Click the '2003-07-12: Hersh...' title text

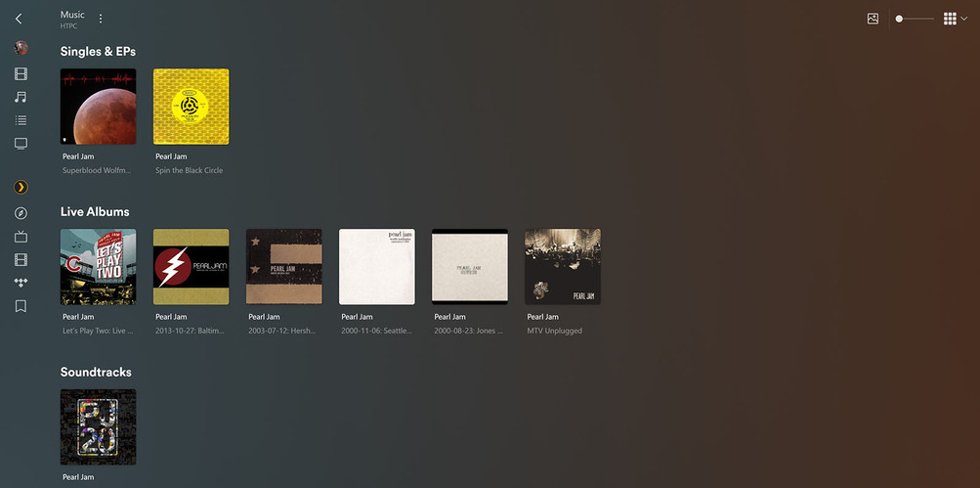282,331
